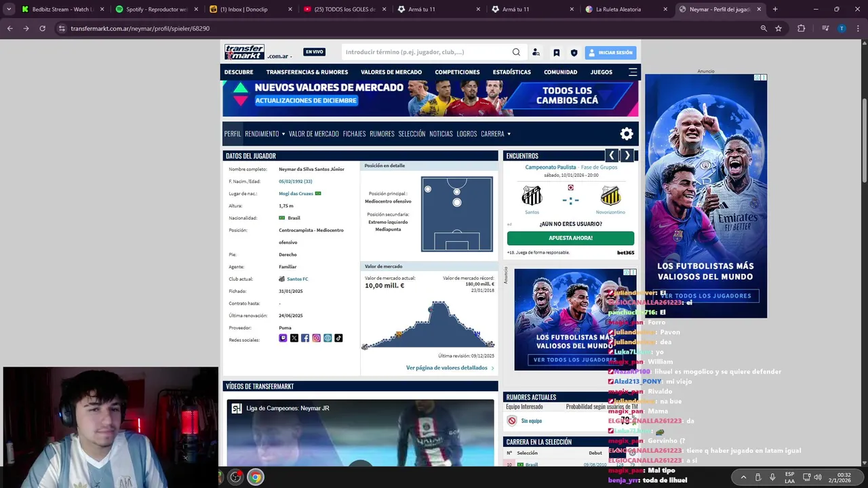The width and height of the screenshot is (868, 488).
Task: Open the user search icon
Action: pos(536,52)
